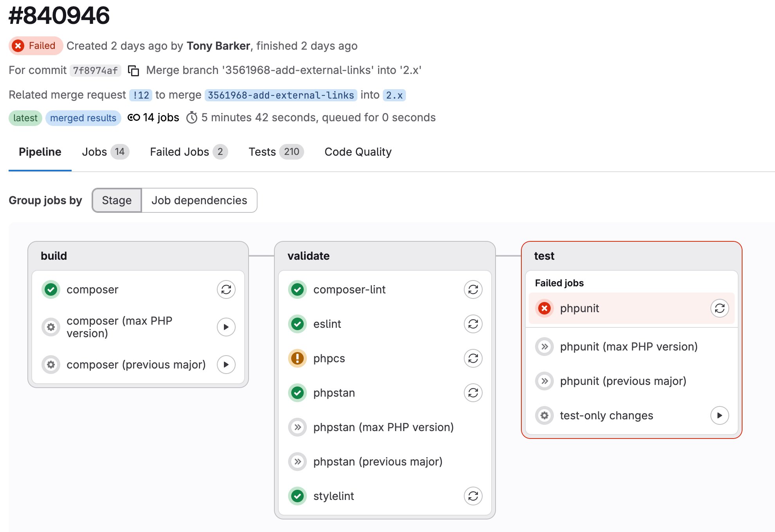The image size is (775, 532).
Task: Run the composer (max PHP version) job
Action: click(x=226, y=327)
